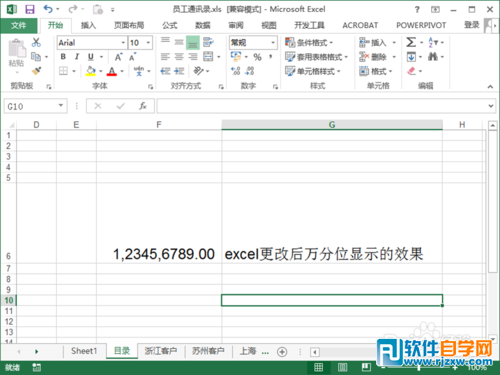Undo the last action
The width and height of the screenshot is (500, 375).
tap(48, 9)
